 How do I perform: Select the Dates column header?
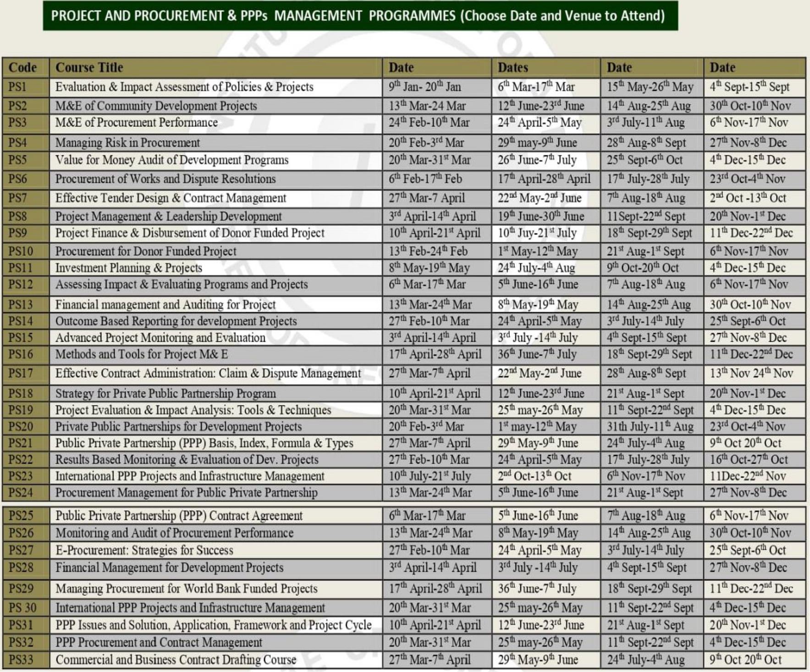pyautogui.click(x=513, y=67)
